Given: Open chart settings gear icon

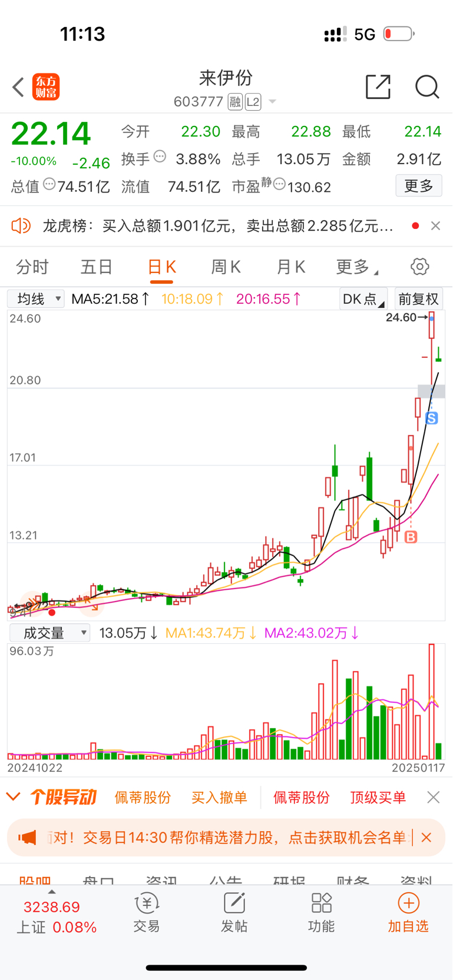Looking at the screenshot, I should 420,267.
